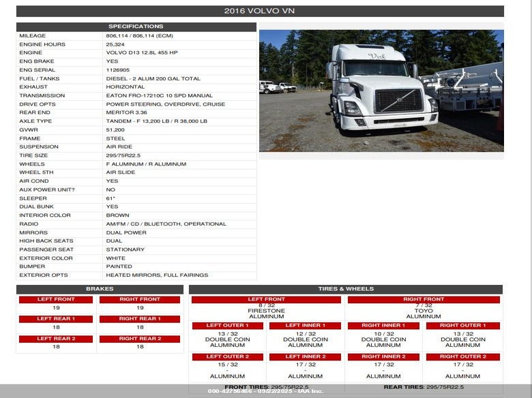Click the RIGHT REAR 2 brake label
This screenshot has width=532, height=398.
(140, 339)
